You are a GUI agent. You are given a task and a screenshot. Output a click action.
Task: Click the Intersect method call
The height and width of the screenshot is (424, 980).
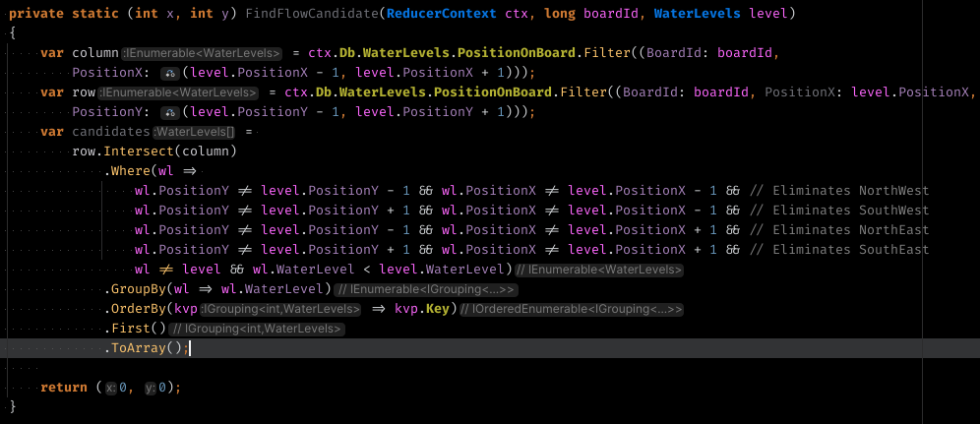[x=138, y=151]
